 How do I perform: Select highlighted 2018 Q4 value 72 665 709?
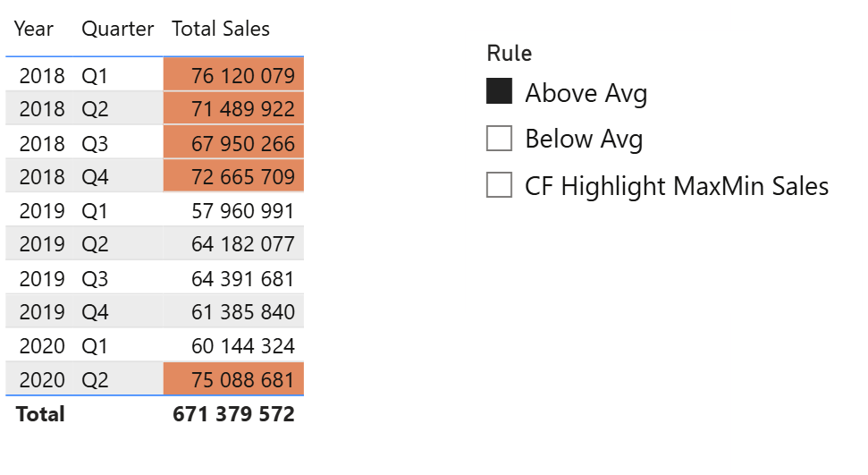[233, 176]
